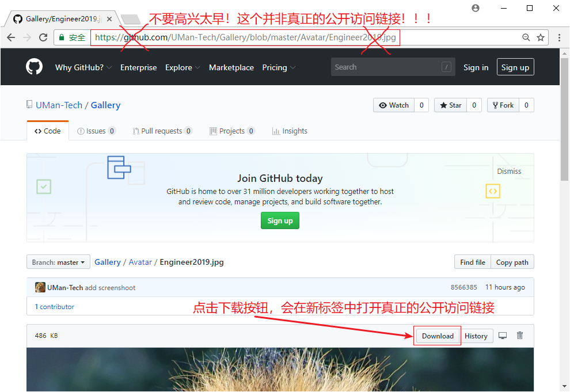This screenshot has width=570, height=392.
Task: View the file History
Action: tap(476, 336)
